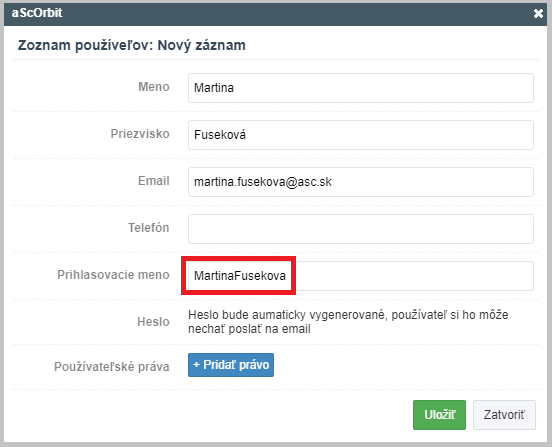Click the Meno field label

point(153,87)
